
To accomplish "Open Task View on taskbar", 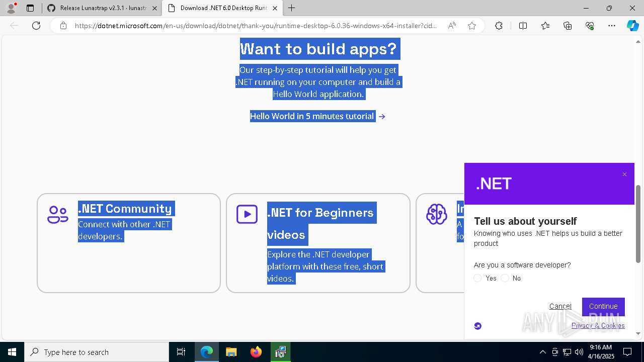I will pyautogui.click(x=181, y=352).
